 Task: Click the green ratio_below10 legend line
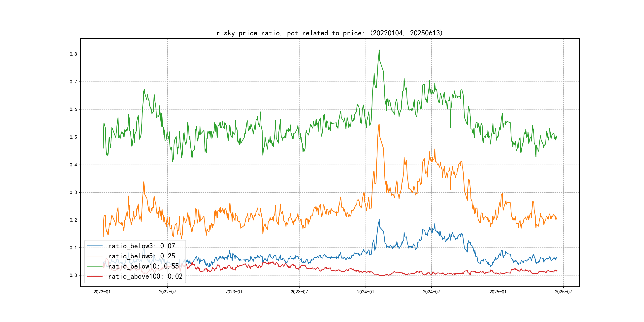coord(94,266)
